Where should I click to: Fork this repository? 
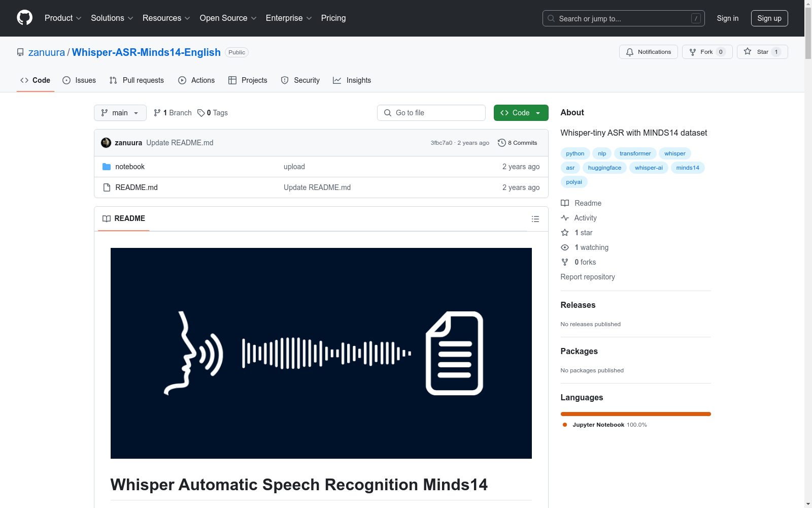tap(707, 52)
